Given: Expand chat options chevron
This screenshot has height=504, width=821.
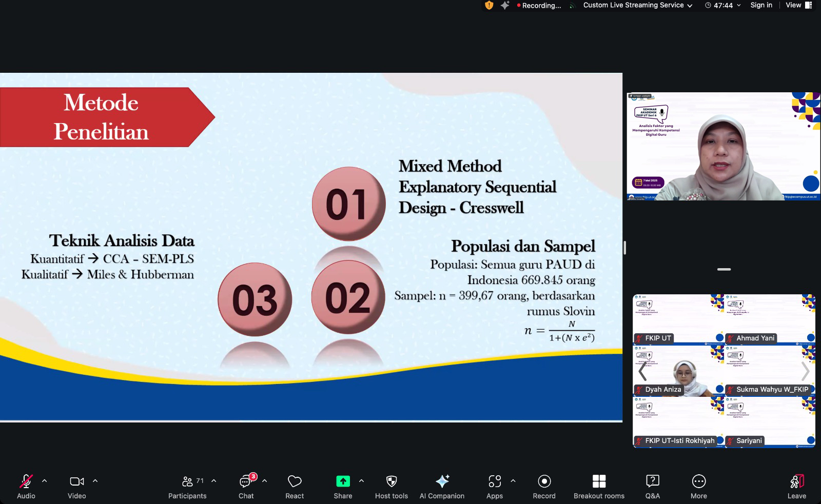Looking at the screenshot, I should tap(265, 481).
